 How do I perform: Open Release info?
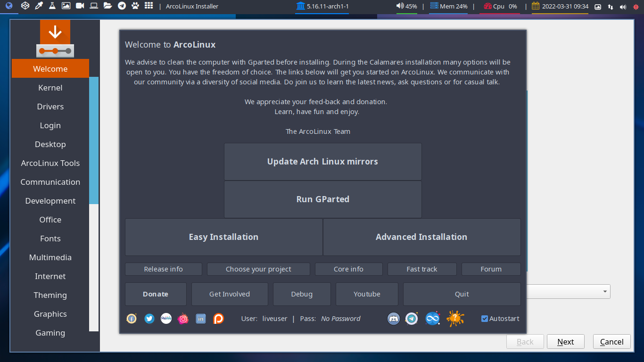coord(164,269)
